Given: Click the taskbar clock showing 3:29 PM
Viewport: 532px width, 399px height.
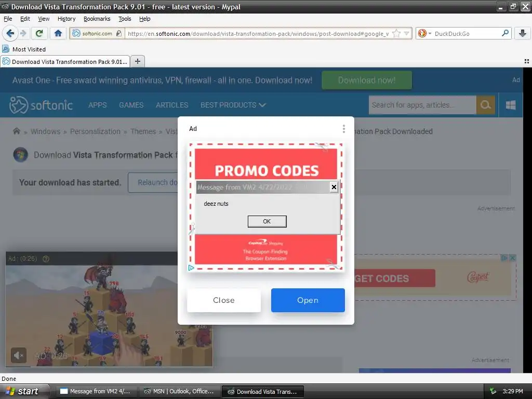Looking at the screenshot, I should (x=513, y=391).
